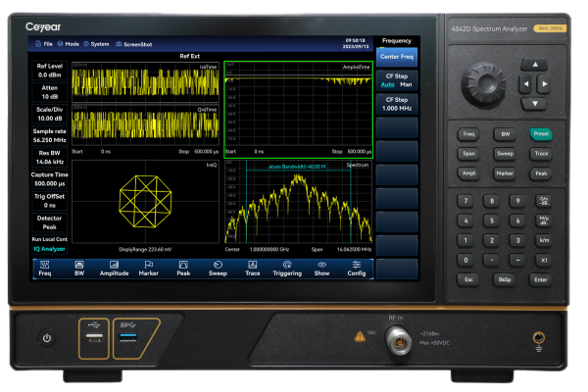Viewport: 588px width, 392px height.
Task: Select the QvsTime trace window
Action: click(x=145, y=124)
